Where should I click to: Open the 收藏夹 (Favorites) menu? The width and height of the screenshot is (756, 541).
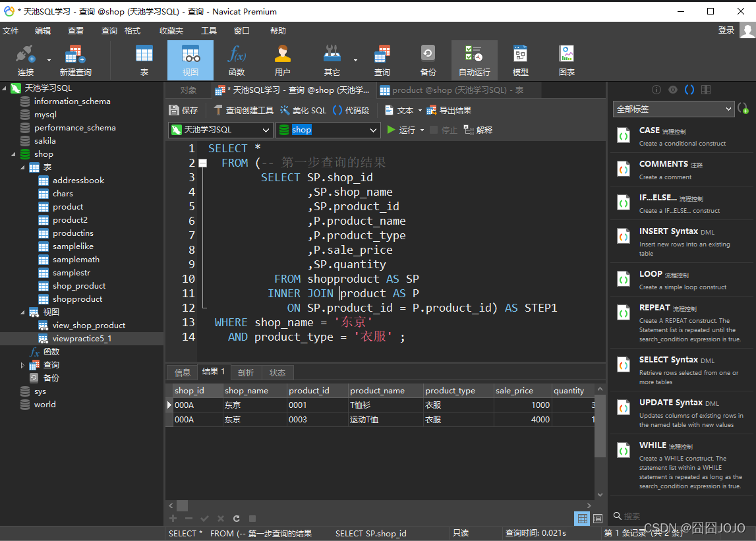pyautogui.click(x=171, y=31)
